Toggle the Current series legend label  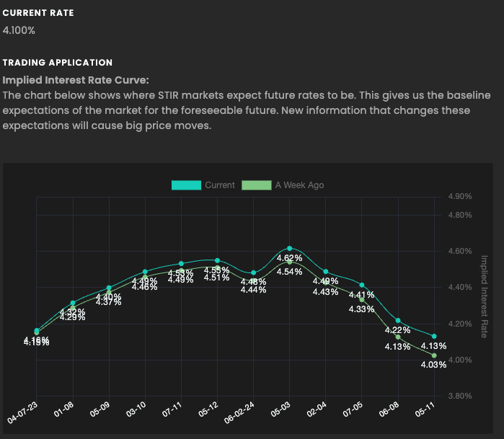click(220, 185)
